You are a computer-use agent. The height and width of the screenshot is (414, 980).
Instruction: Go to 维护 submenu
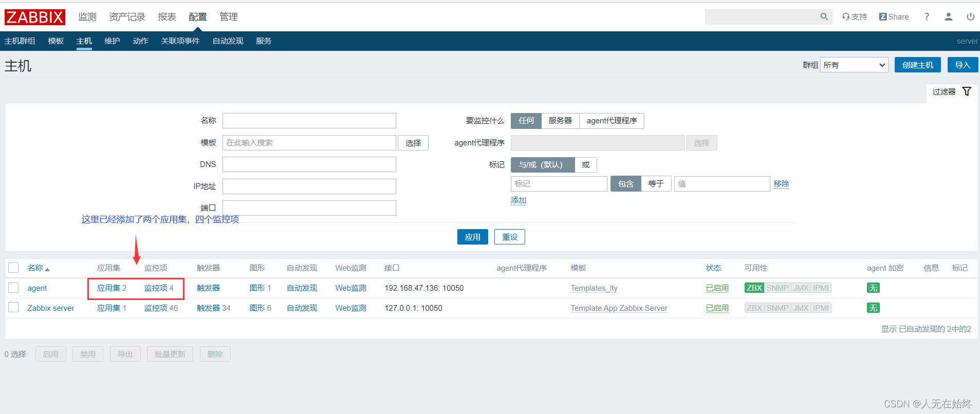click(x=112, y=41)
